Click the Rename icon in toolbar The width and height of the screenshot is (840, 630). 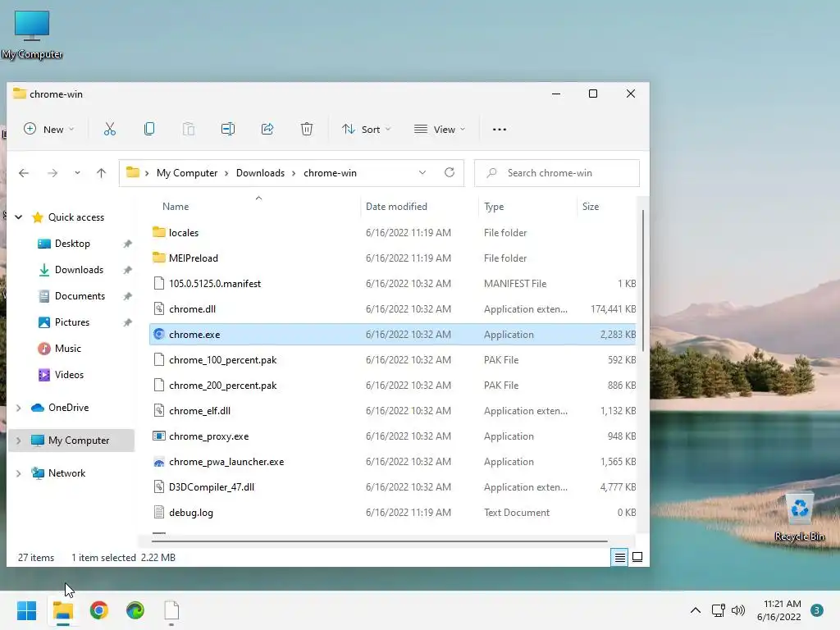click(x=228, y=129)
